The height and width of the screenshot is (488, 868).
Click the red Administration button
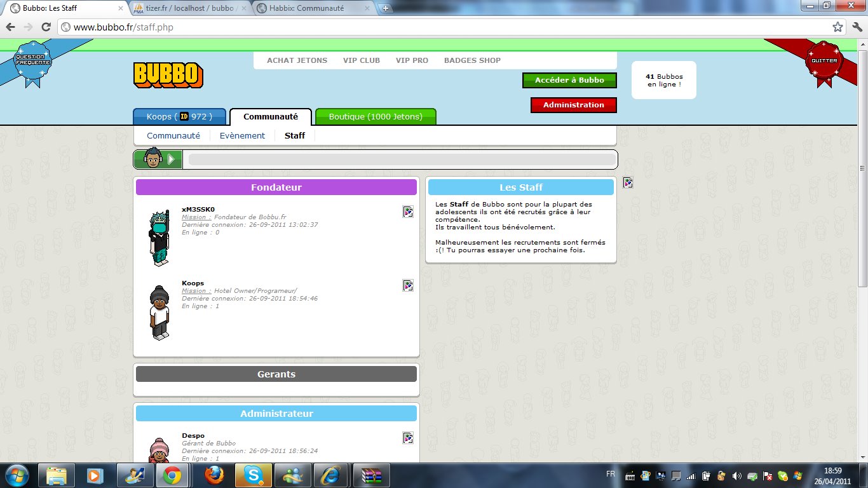click(x=574, y=105)
